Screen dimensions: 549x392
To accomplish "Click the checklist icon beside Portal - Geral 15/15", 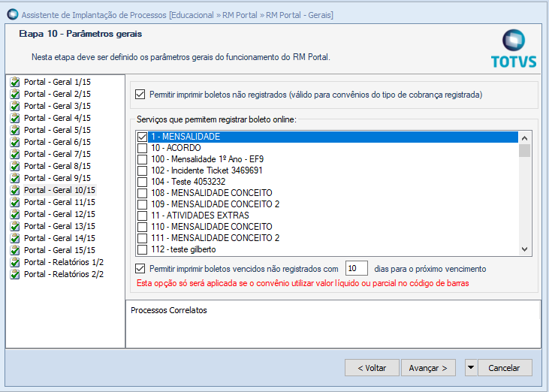I will point(15,250).
